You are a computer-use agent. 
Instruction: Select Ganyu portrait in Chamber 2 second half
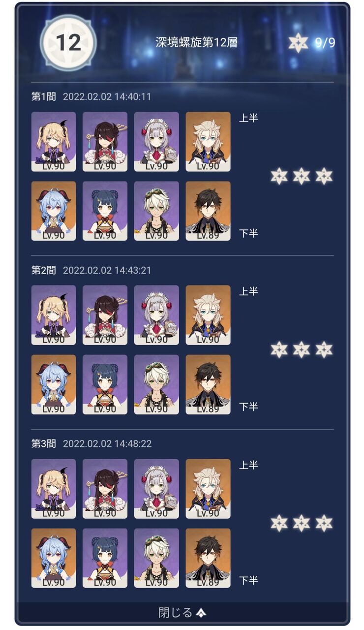[x=54, y=384]
